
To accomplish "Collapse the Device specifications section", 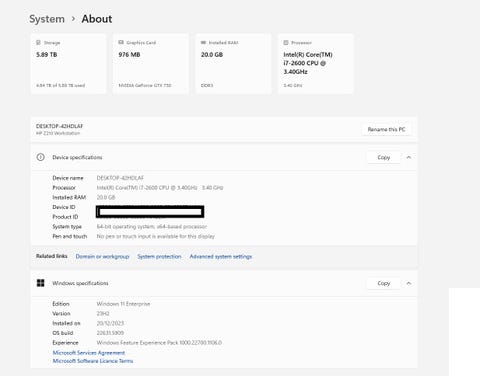I will pyautogui.click(x=409, y=157).
